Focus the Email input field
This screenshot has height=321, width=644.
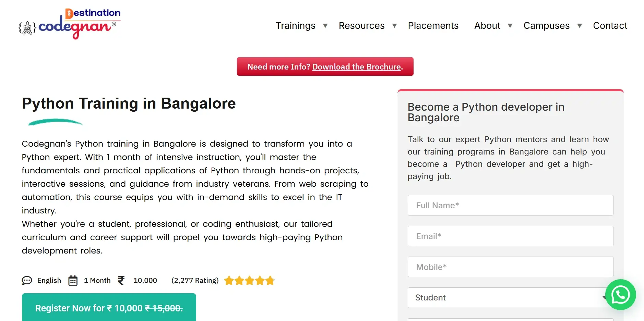click(x=510, y=236)
